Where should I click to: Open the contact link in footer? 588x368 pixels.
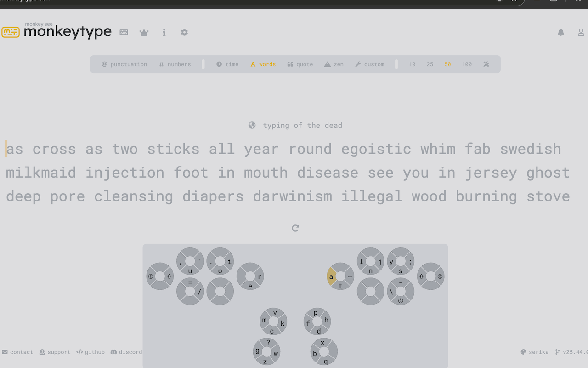(17, 352)
